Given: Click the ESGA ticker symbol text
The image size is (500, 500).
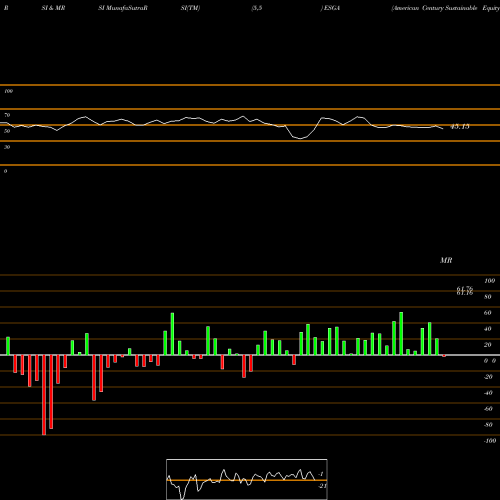Looking at the screenshot, I should coord(331,8).
